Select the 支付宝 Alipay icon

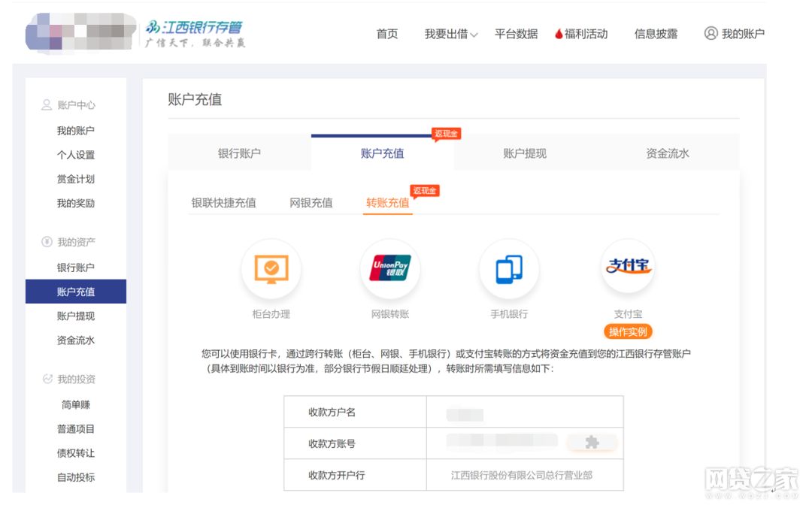coord(628,267)
